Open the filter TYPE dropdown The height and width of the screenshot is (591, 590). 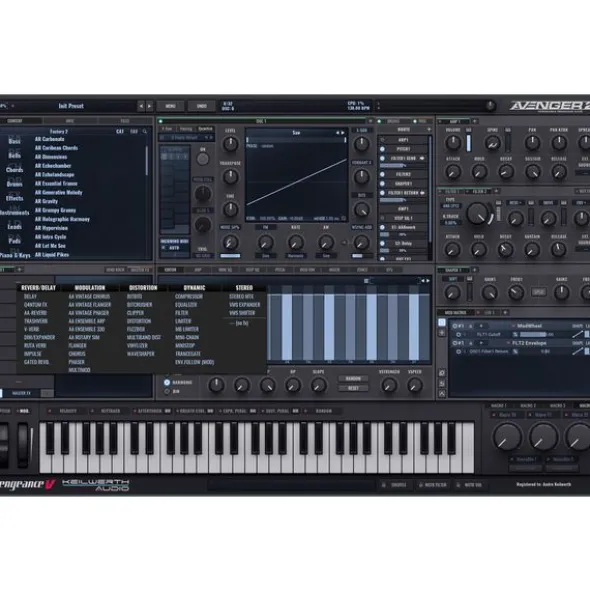[x=451, y=206]
